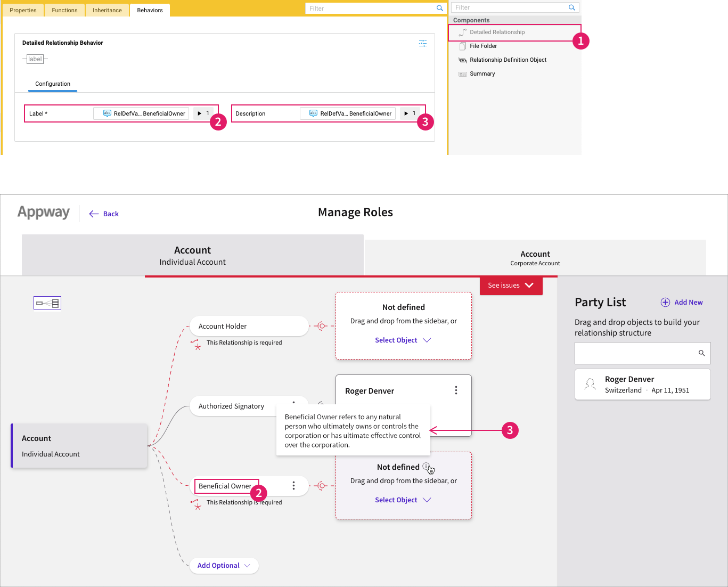The width and height of the screenshot is (728, 587).
Task: Select the Corporate Account tab
Action: [535, 258]
